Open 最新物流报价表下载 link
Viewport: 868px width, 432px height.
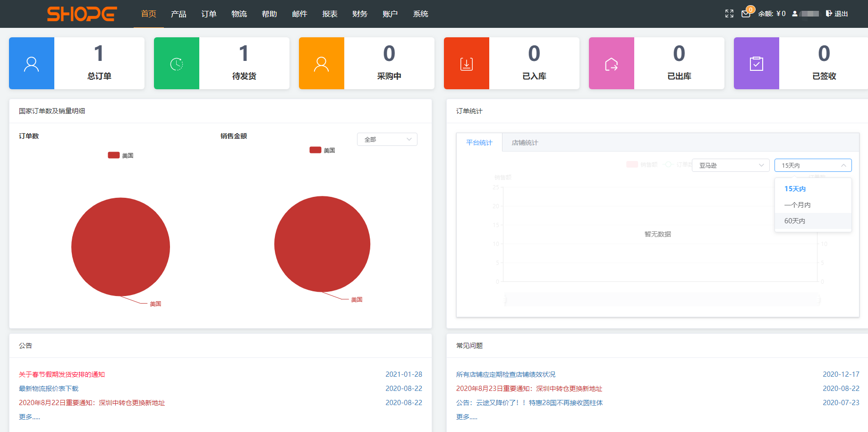coord(49,389)
